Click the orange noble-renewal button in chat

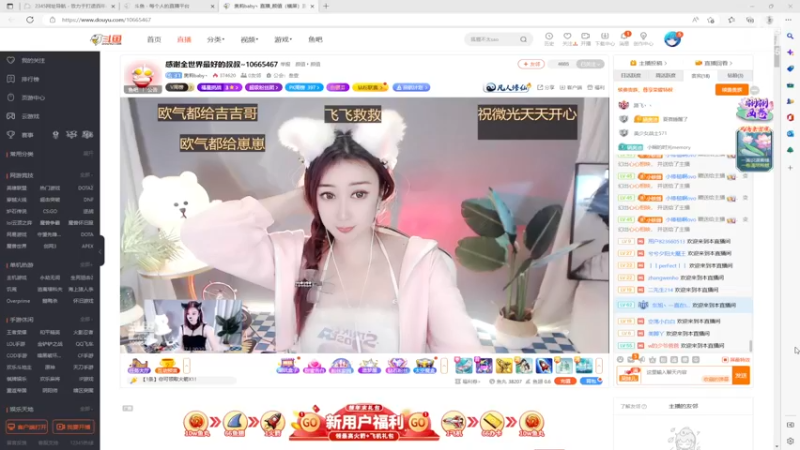(732, 89)
